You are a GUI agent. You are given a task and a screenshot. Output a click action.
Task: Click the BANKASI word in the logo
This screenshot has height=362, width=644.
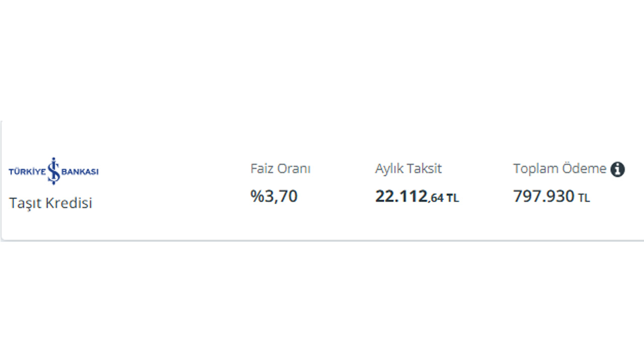tap(80, 172)
